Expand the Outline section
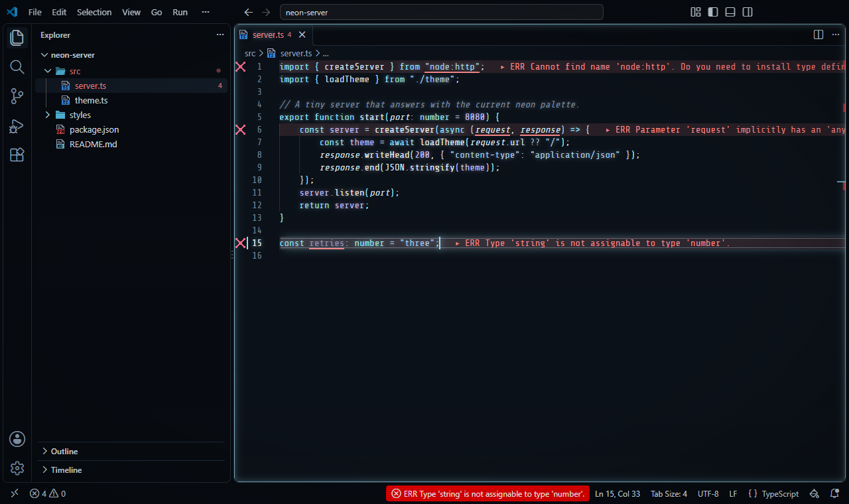Viewport: 849px width, 504px height. [x=131, y=451]
